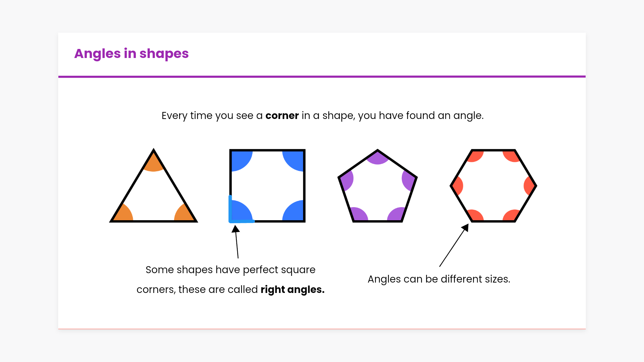Select the square with blue corners
This screenshot has width=644, height=362.
point(267,185)
